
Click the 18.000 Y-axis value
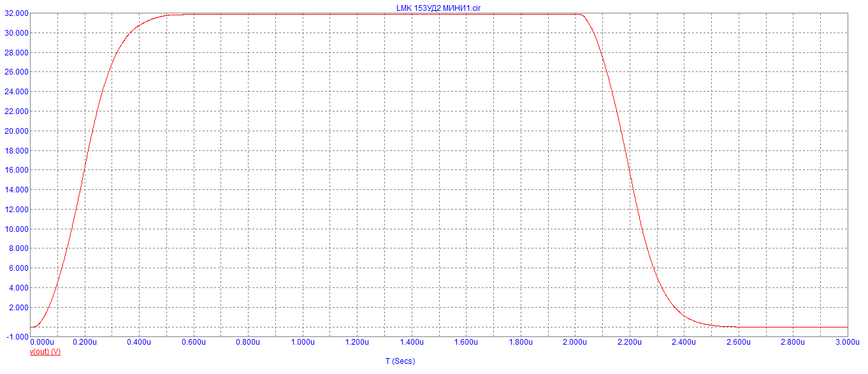16,151
